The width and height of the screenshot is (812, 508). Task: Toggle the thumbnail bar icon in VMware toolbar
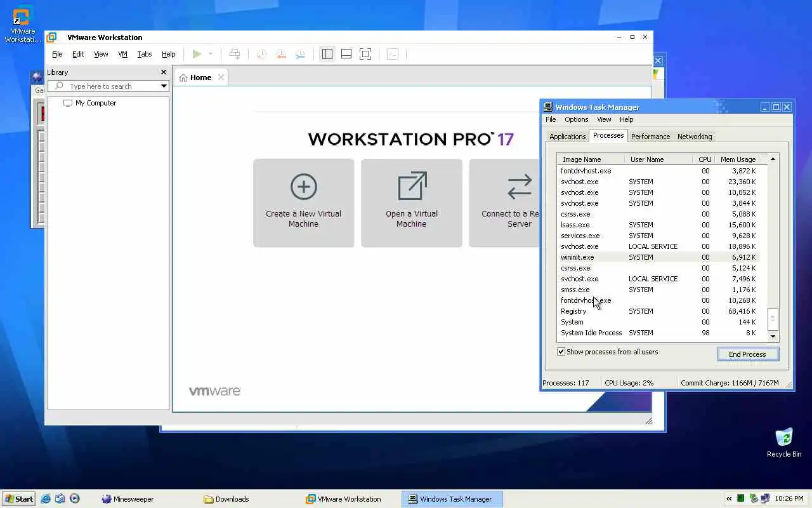pyautogui.click(x=346, y=54)
